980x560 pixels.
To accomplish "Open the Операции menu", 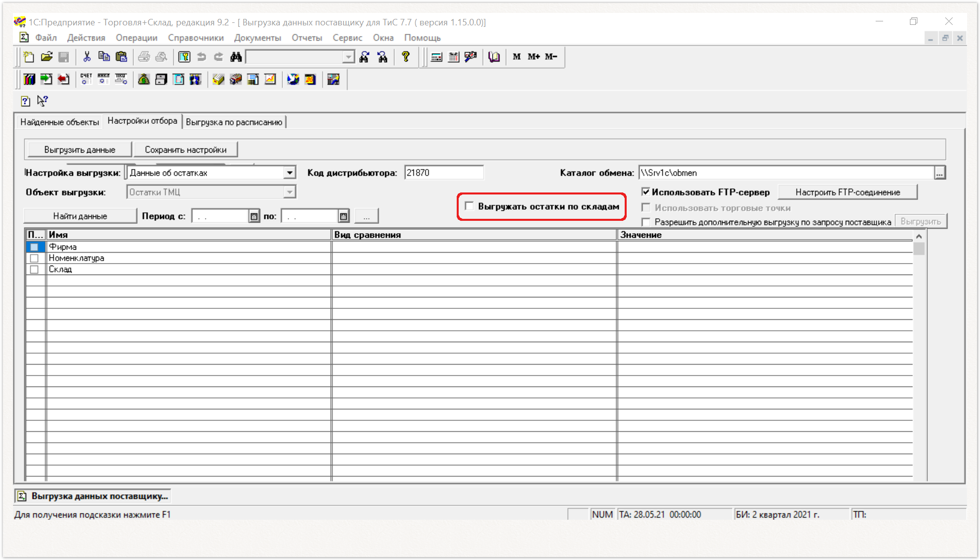I will 137,38.
